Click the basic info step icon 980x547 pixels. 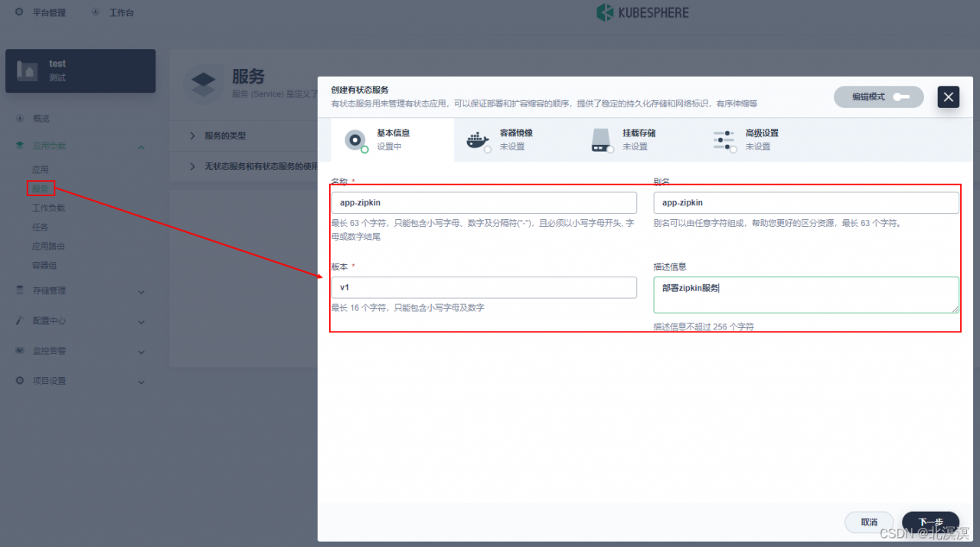(x=355, y=140)
